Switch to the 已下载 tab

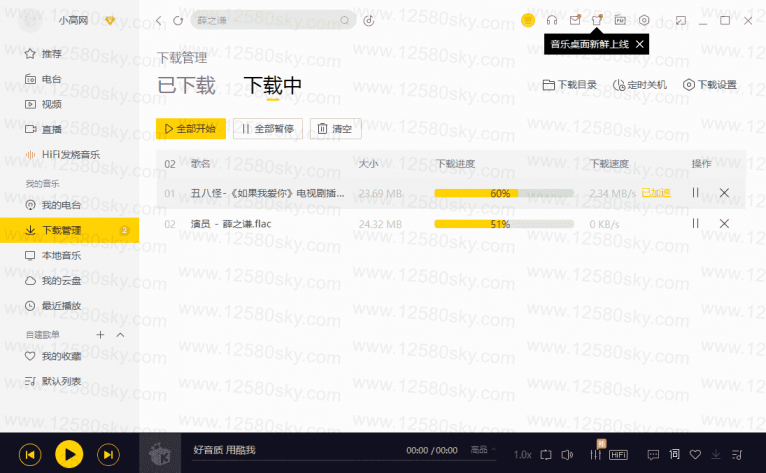tap(186, 86)
